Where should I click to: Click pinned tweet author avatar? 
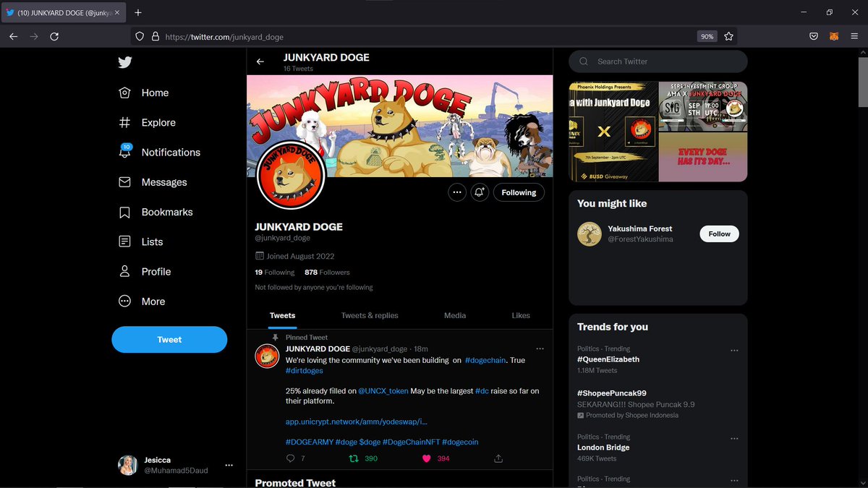[x=267, y=356]
